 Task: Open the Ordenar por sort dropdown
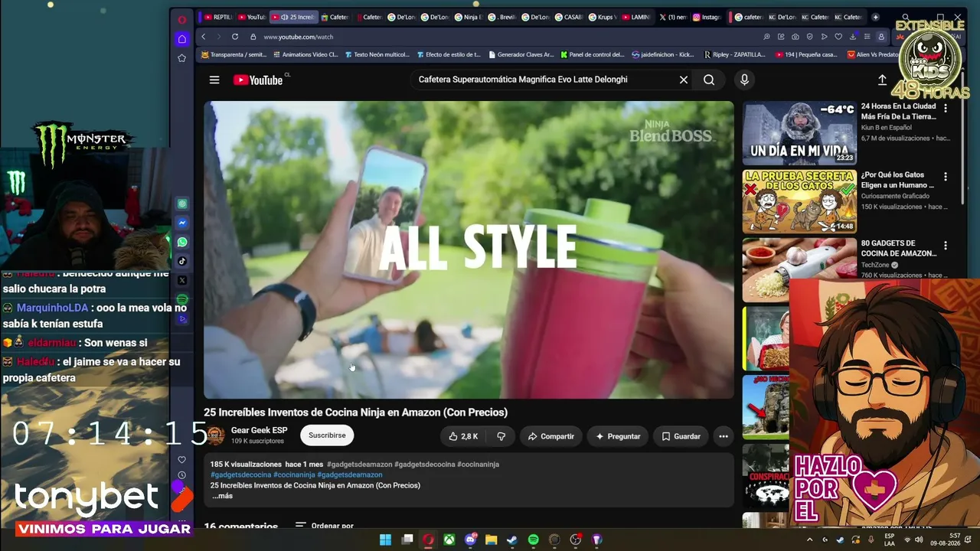click(x=325, y=526)
